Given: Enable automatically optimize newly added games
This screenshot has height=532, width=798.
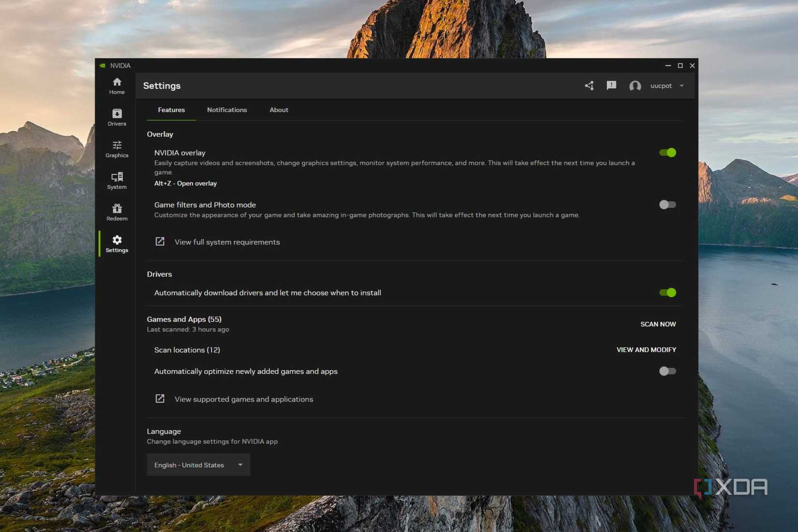Looking at the screenshot, I should pyautogui.click(x=667, y=371).
